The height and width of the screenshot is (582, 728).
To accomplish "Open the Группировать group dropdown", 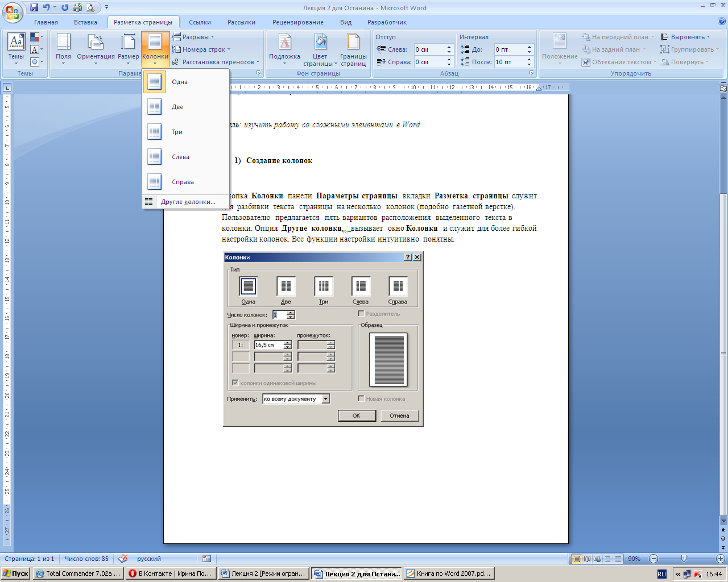I will (690, 49).
